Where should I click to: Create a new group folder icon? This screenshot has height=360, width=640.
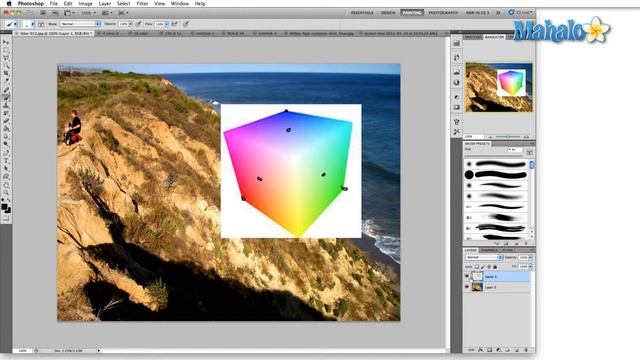pyautogui.click(x=507, y=350)
